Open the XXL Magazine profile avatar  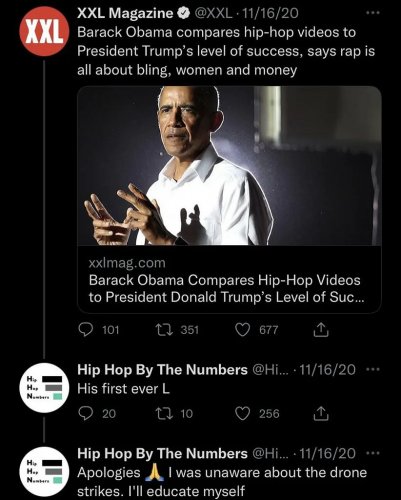pyautogui.click(x=44, y=31)
